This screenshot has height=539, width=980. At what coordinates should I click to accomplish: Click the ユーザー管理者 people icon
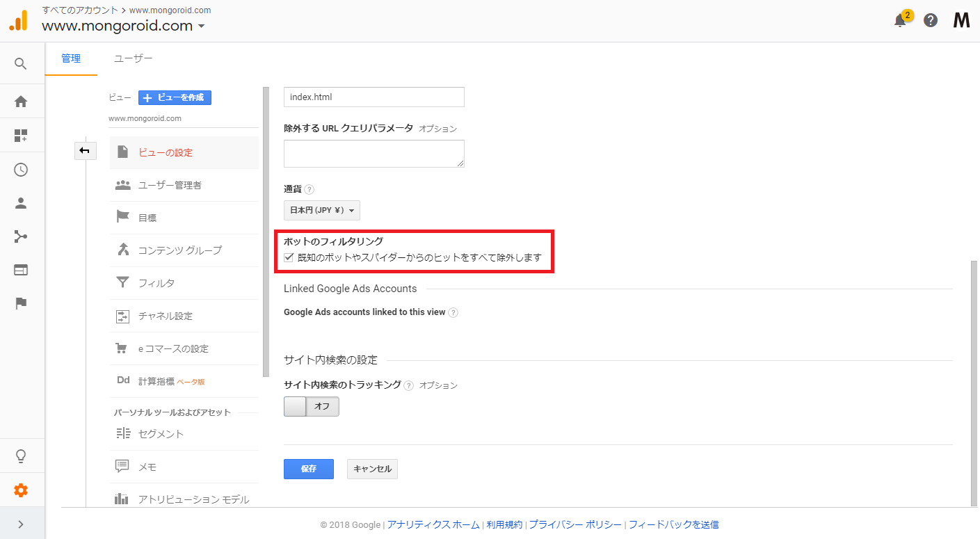tap(123, 185)
